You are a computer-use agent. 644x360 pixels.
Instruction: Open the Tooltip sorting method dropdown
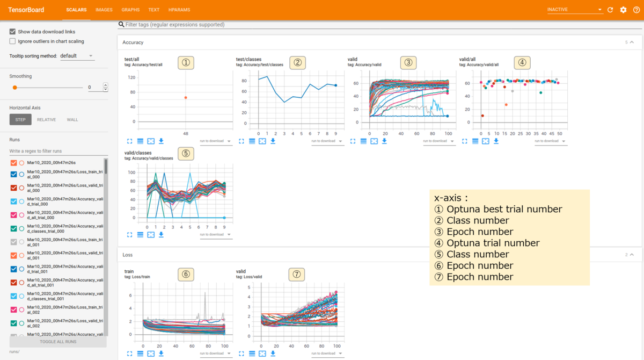pyautogui.click(x=77, y=55)
